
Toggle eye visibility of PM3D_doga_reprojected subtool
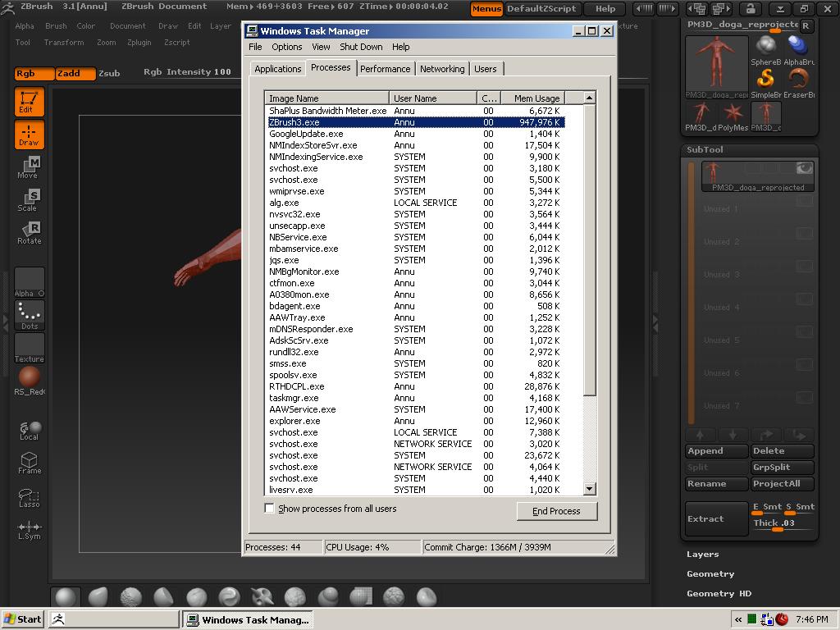804,168
